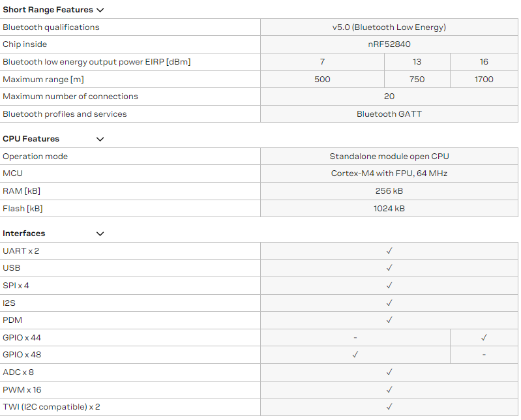Click the Cortex-M4 with FPU cell
The width and height of the screenshot is (521, 420).
click(x=389, y=173)
